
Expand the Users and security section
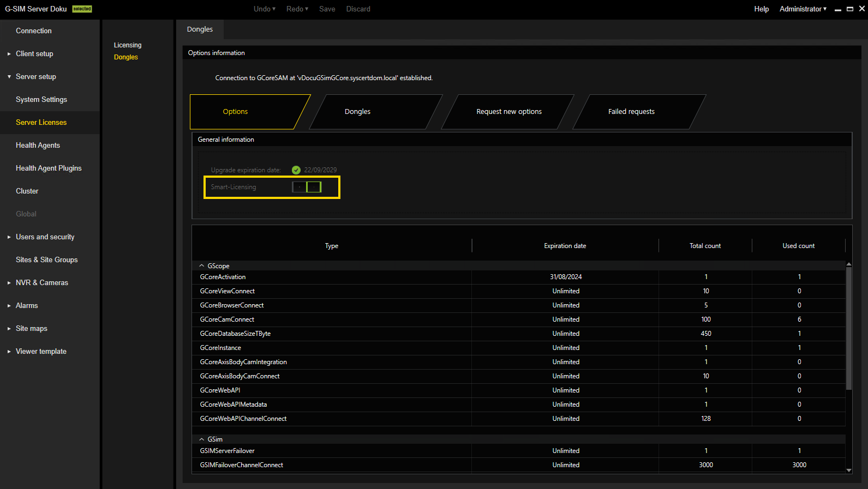pyautogui.click(x=9, y=237)
